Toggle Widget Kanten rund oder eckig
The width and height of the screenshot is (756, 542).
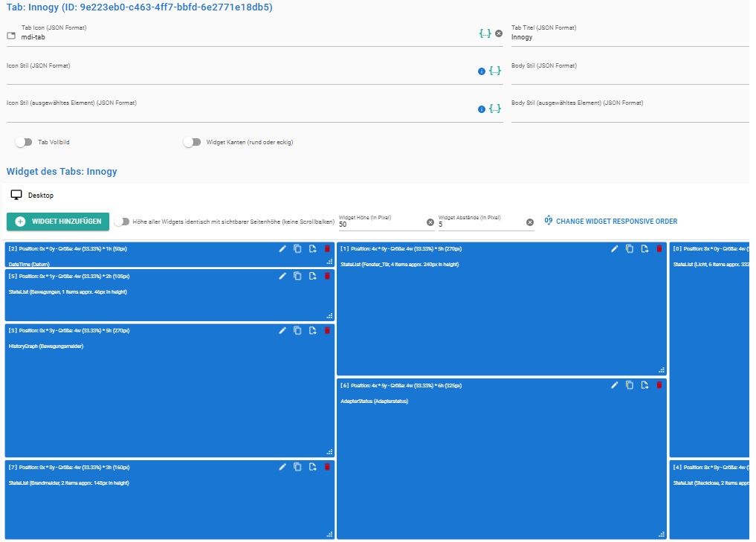pos(193,142)
